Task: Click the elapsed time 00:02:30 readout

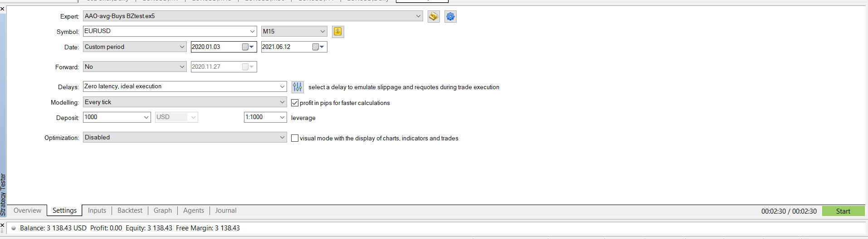Action: pos(789,211)
